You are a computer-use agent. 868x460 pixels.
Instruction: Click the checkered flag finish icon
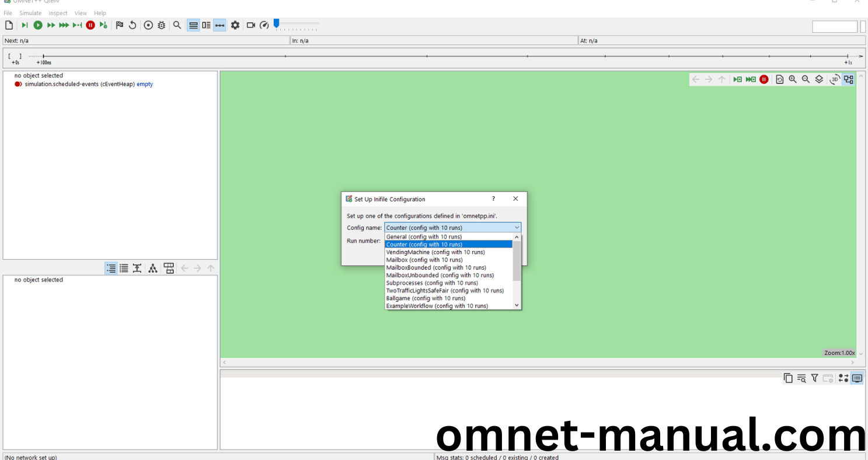(119, 25)
